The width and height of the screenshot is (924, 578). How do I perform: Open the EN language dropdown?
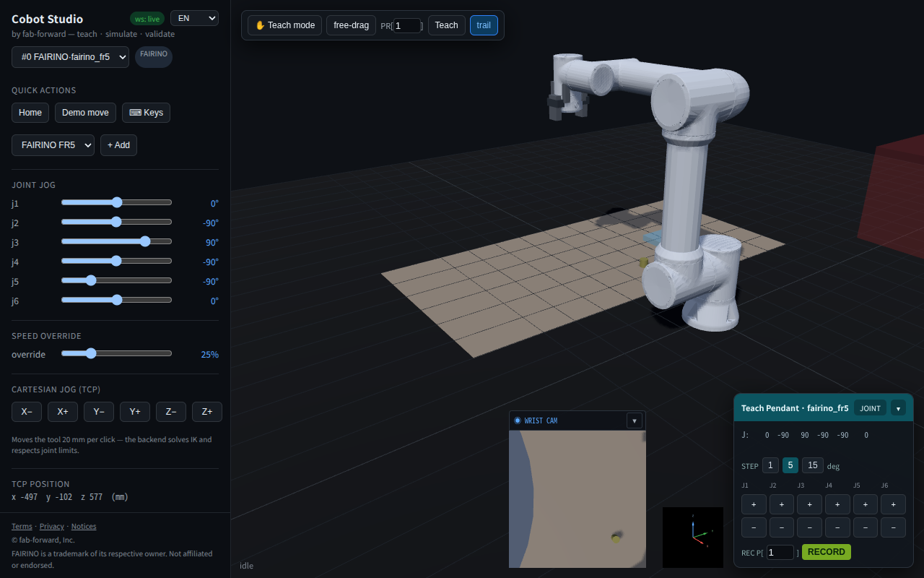click(194, 18)
